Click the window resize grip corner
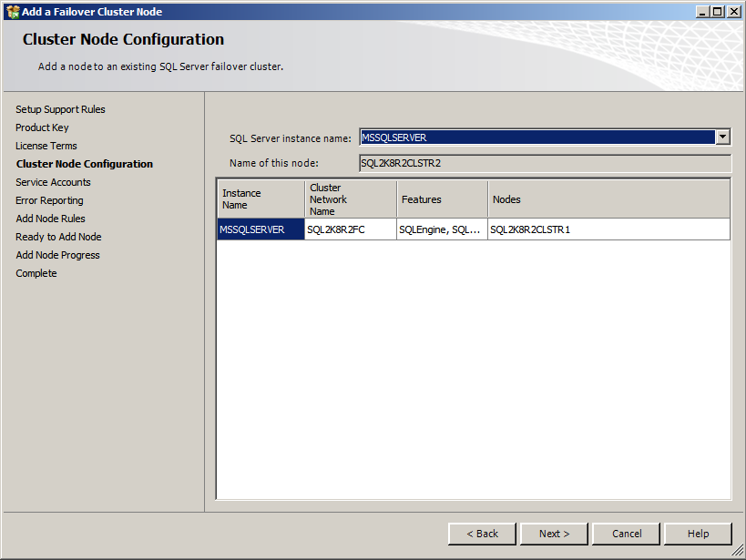This screenshot has height=560, width=746. [738, 551]
